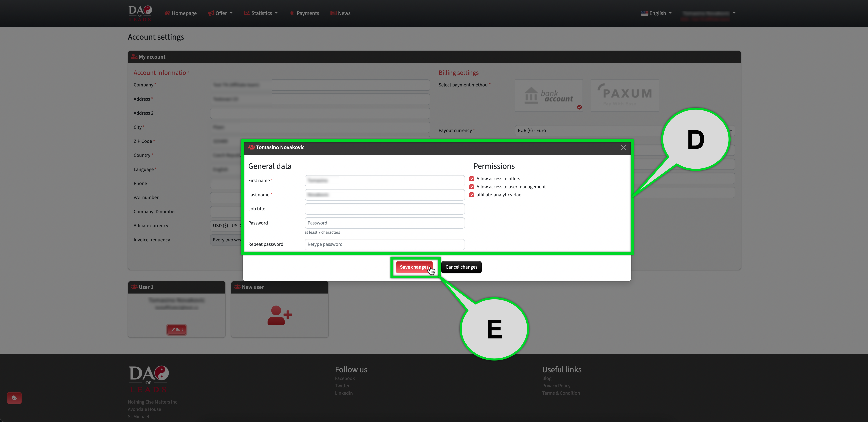The height and width of the screenshot is (422, 868).
Task: Click the footer DAO of Leads logo
Action: [x=148, y=379]
